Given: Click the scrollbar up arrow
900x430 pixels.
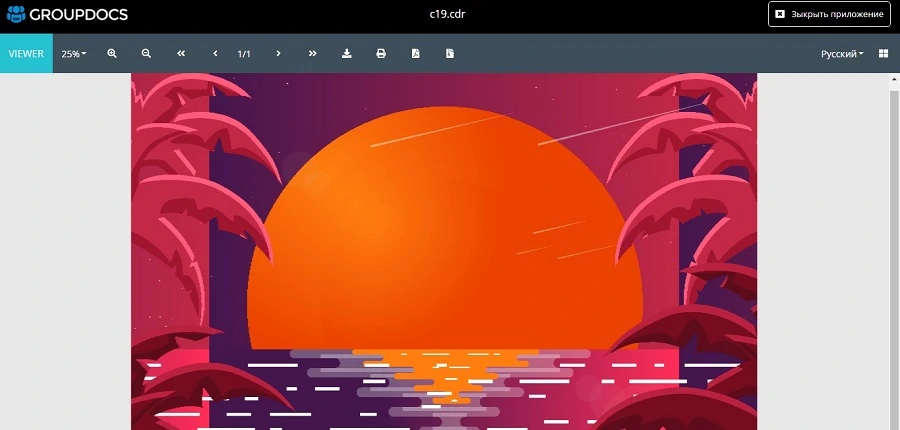Looking at the screenshot, I should [x=894, y=81].
